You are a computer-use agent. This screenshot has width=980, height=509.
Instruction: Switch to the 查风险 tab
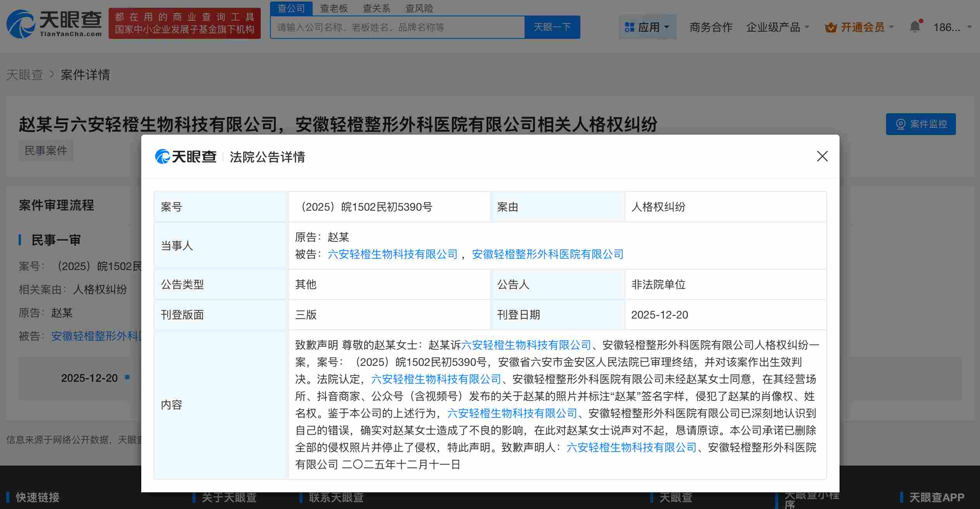pyautogui.click(x=419, y=8)
